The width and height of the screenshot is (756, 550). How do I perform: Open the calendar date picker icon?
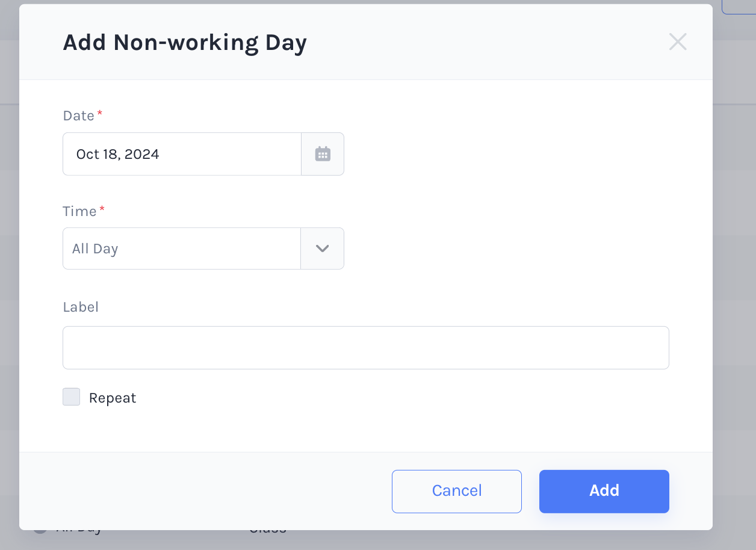323,154
